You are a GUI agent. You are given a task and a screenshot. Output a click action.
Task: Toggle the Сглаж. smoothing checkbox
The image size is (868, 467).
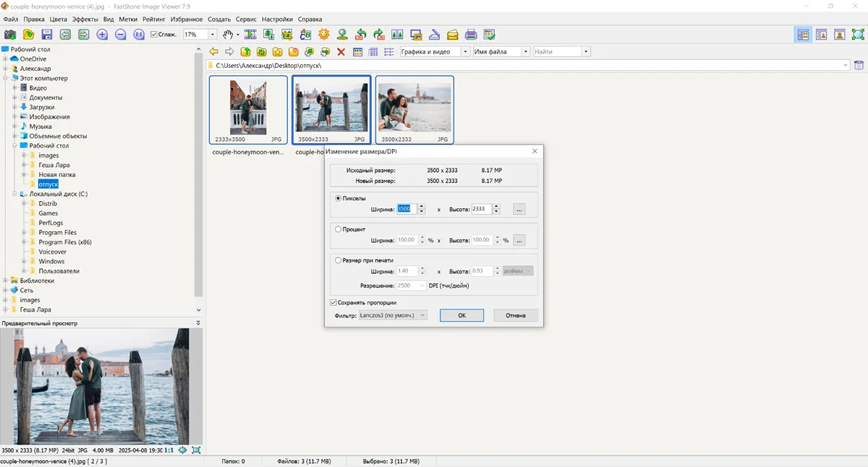coord(153,35)
